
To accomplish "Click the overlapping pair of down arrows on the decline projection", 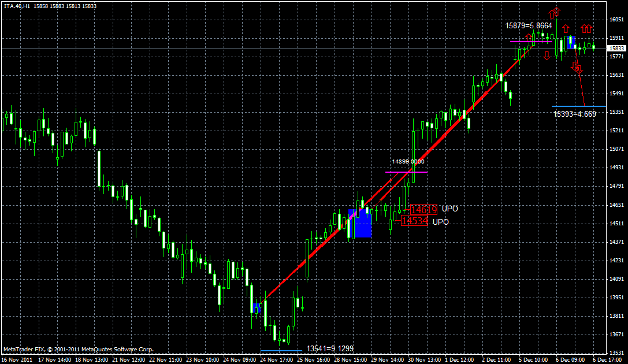I will coord(576,68).
